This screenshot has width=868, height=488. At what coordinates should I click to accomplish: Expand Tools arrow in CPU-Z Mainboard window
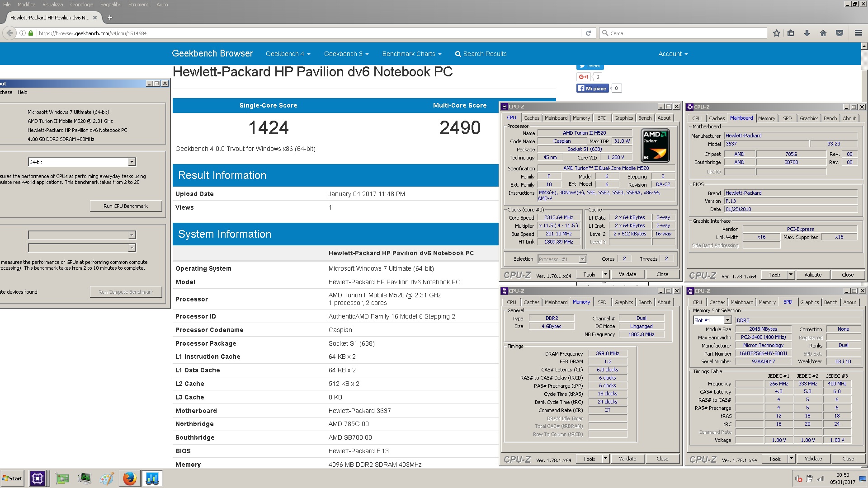[x=791, y=275]
